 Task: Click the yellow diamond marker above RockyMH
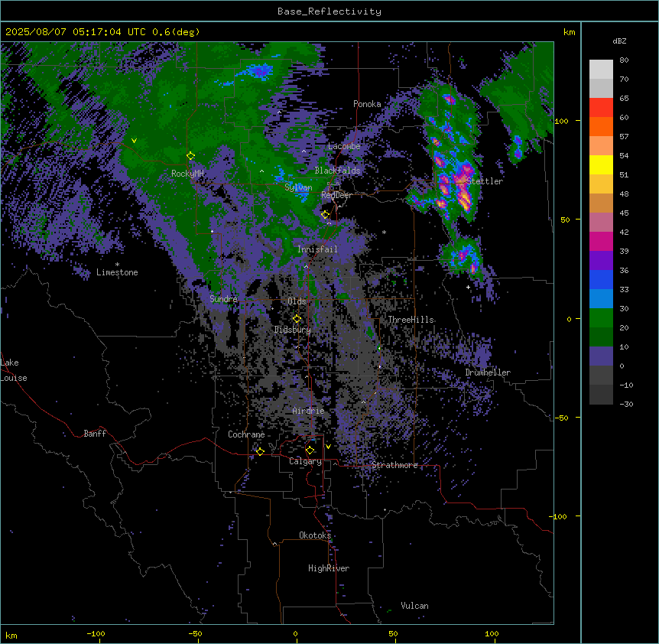point(191,156)
